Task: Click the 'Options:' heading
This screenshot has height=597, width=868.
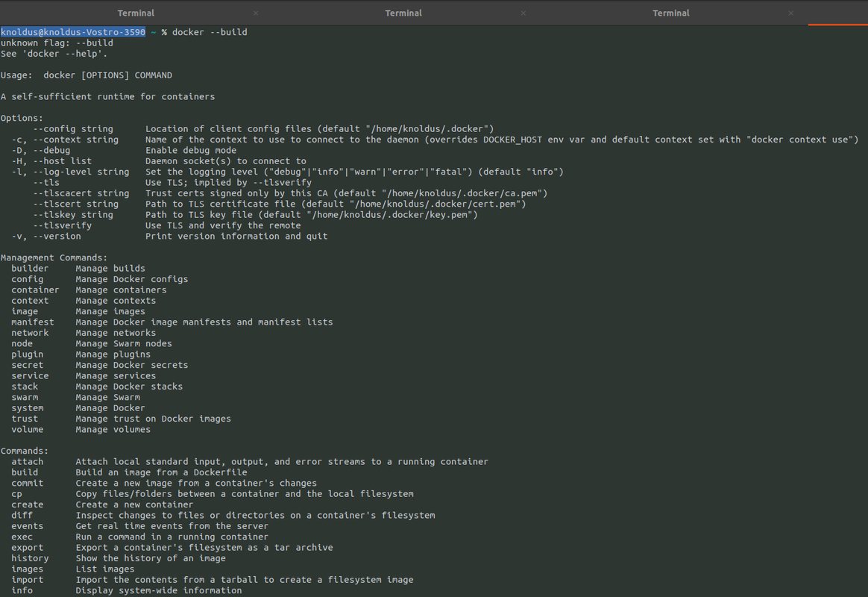Action: pyautogui.click(x=22, y=118)
